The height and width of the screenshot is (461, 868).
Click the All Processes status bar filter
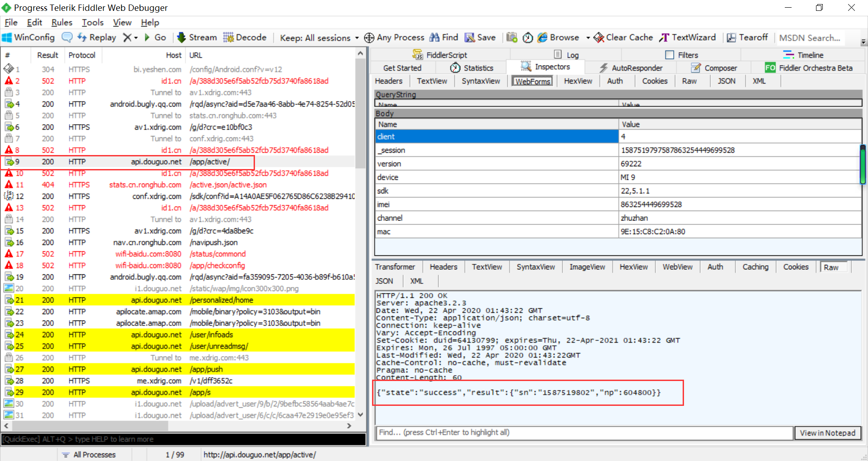[89, 455]
